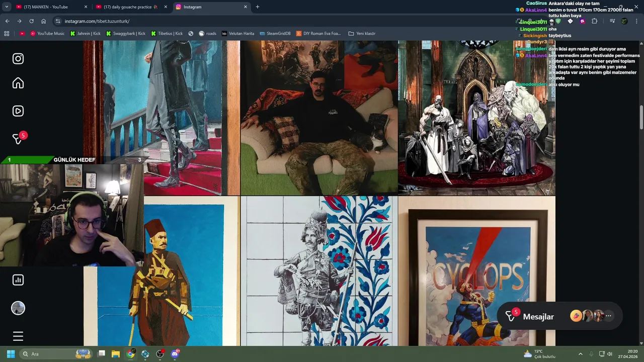The image size is (644, 362).
Task: Open the roads bookmark
Action: [207, 34]
